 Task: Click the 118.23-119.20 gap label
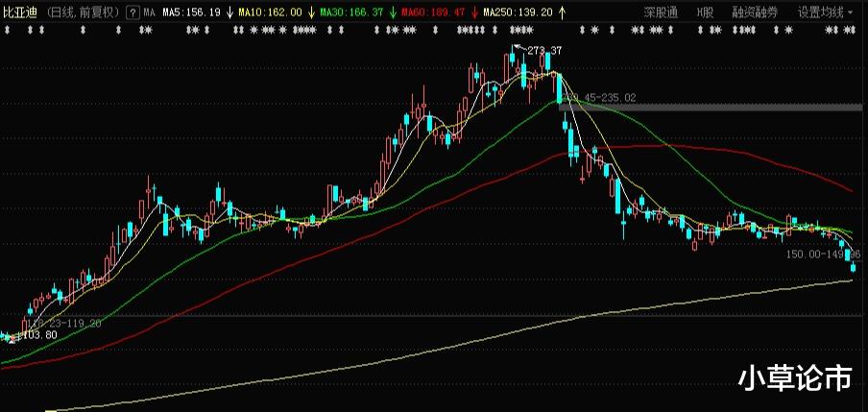point(63,323)
